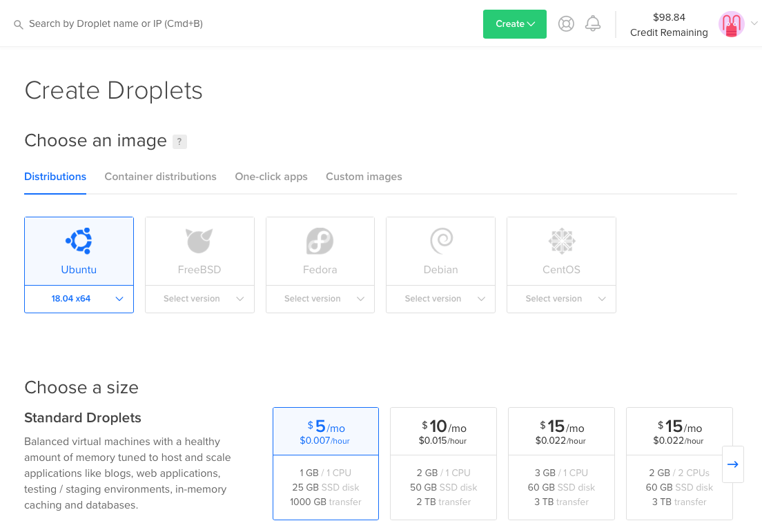762x532 pixels.
Task: Expand the Ubuntu 18.04 x64 version dropdown
Action: click(79, 299)
